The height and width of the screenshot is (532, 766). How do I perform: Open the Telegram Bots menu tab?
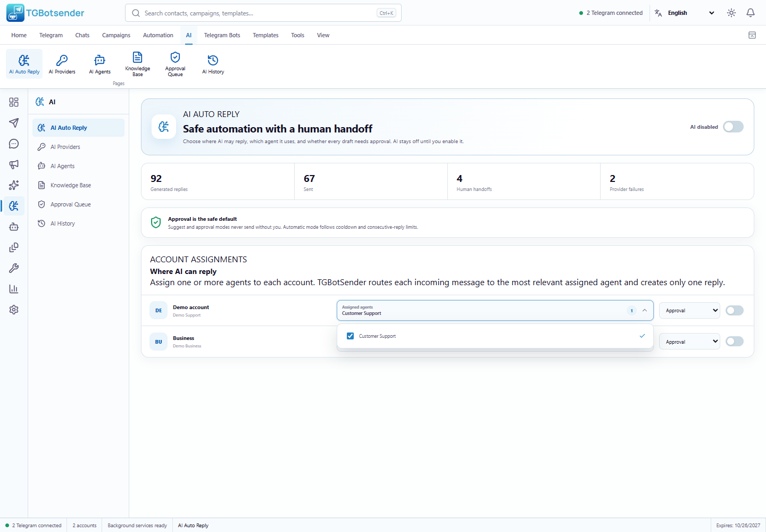(222, 35)
